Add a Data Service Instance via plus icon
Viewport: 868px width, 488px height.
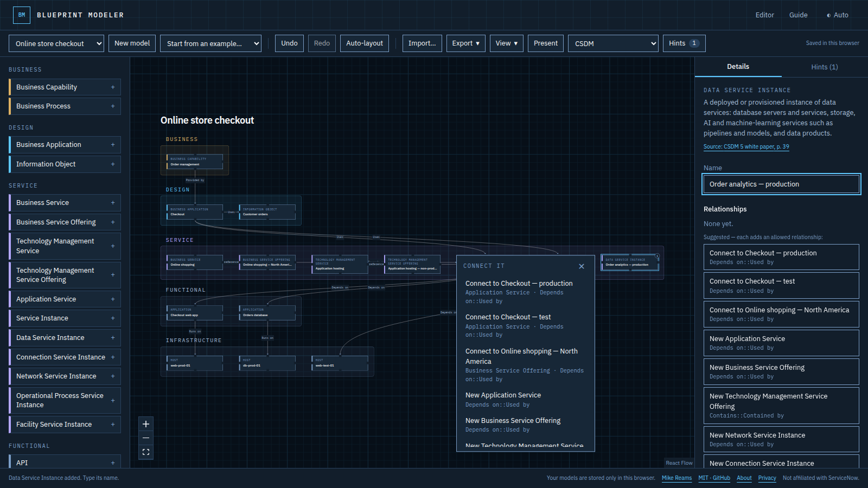pyautogui.click(x=113, y=338)
